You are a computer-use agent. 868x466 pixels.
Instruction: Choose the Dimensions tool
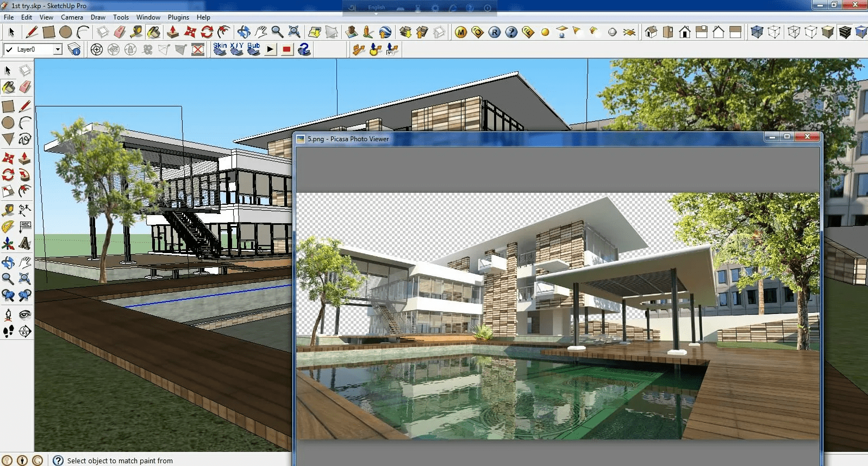click(25, 210)
